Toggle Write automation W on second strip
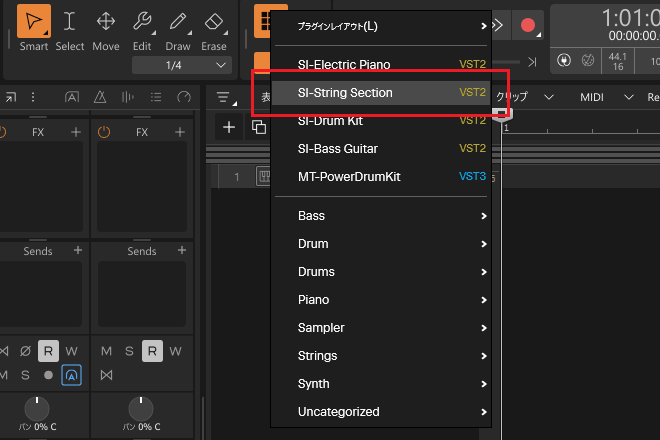 tap(175, 351)
